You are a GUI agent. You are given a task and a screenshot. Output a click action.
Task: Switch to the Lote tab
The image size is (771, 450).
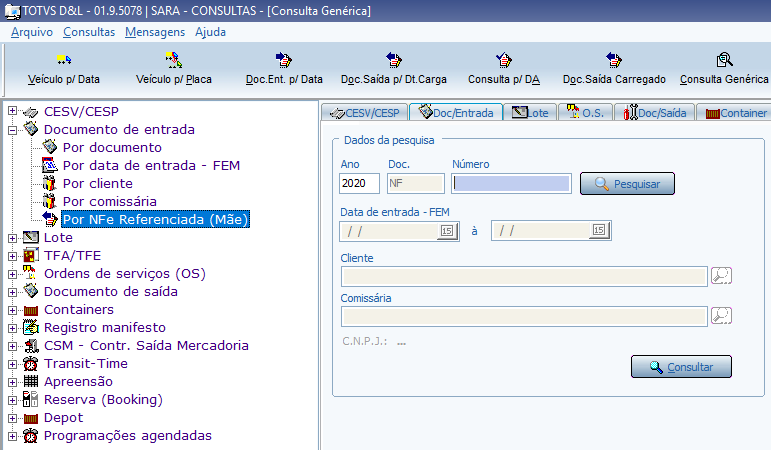[x=530, y=113]
